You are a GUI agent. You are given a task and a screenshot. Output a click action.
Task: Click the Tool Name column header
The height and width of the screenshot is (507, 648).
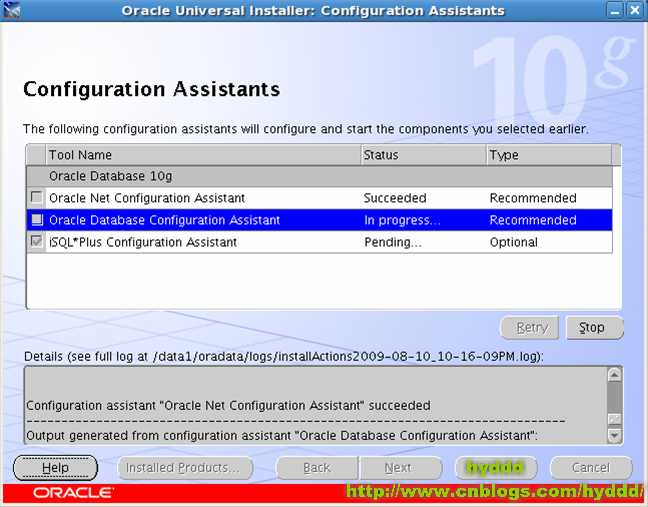point(203,155)
